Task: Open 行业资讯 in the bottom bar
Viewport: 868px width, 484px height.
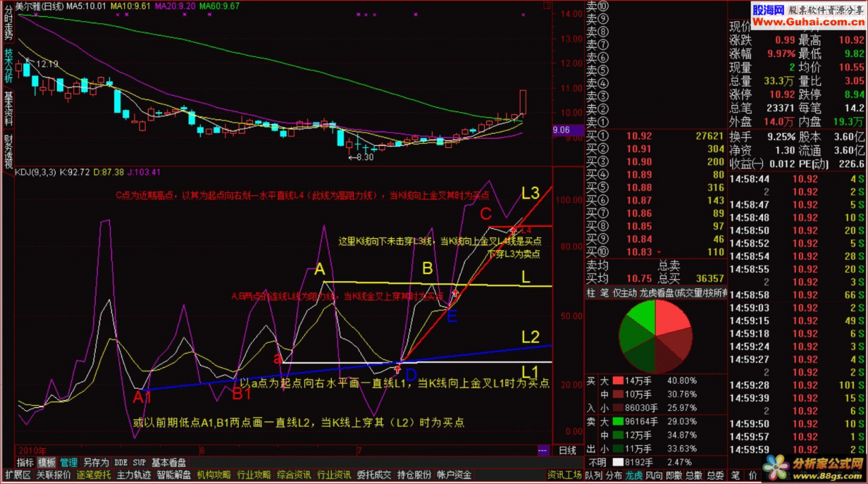Action: [334, 475]
